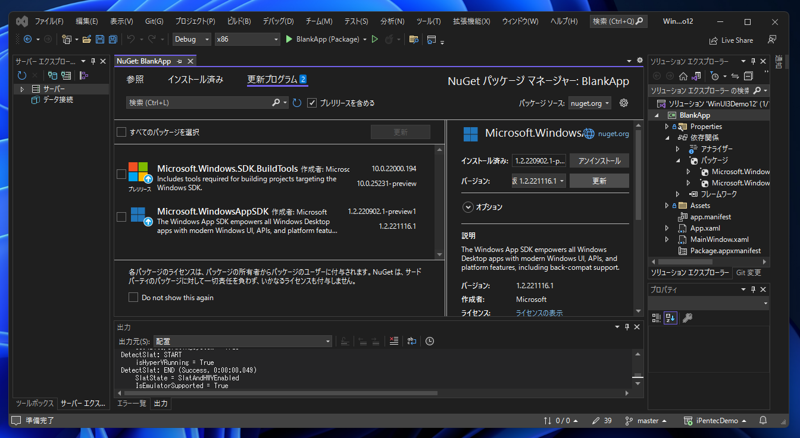Open the ファイル(F) menu
The width and height of the screenshot is (800, 438).
pos(49,21)
